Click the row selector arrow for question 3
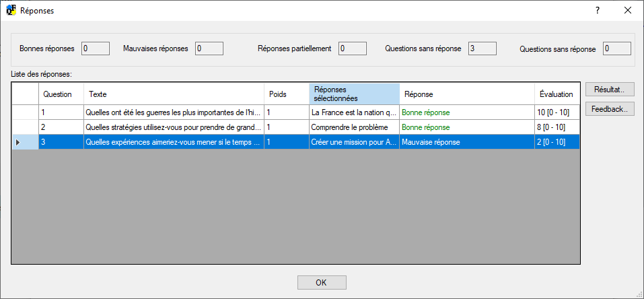644x299 pixels. click(18, 142)
